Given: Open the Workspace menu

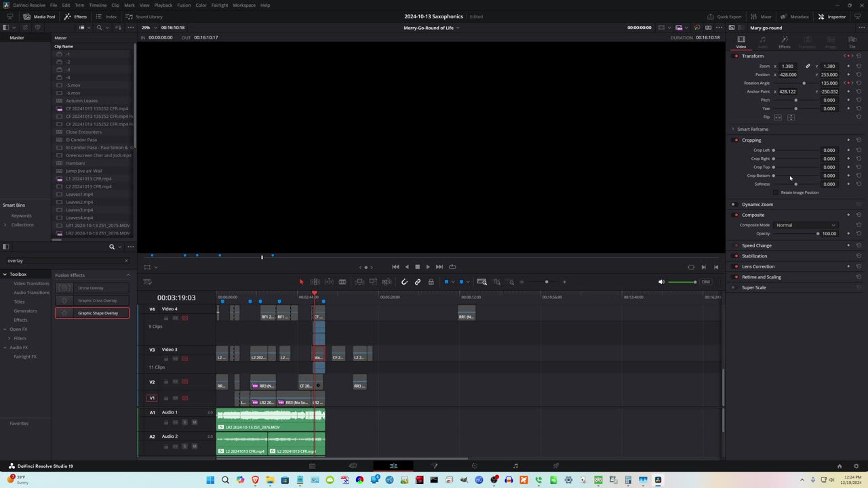Looking at the screenshot, I should [x=244, y=5].
